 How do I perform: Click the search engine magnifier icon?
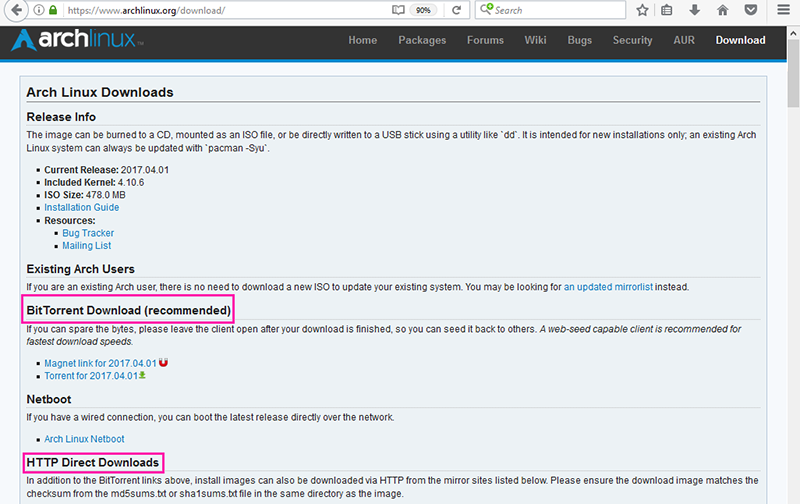pyautogui.click(x=486, y=10)
